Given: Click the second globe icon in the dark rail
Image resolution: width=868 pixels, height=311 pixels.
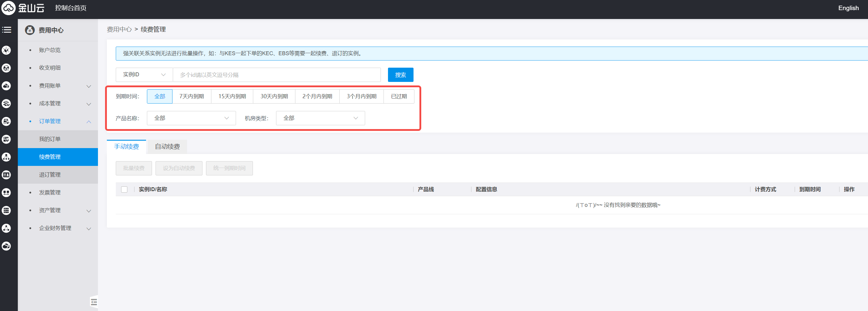Looking at the screenshot, I should [x=7, y=68].
